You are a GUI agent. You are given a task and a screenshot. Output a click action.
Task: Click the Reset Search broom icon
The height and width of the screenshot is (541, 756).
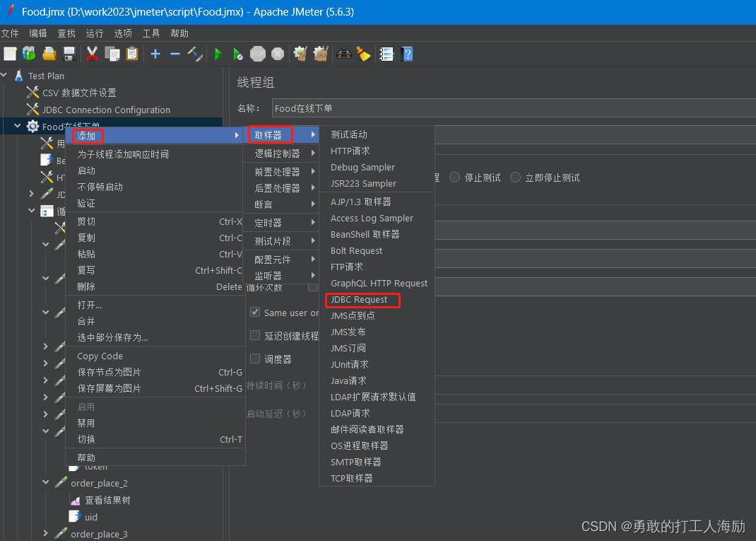(364, 54)
